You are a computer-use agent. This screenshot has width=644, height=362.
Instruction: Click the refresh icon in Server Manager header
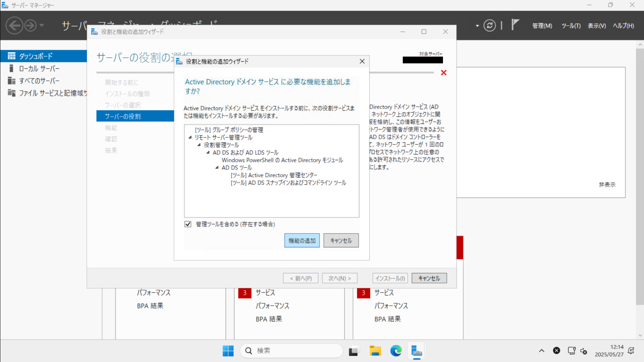(x=490, y=26)
